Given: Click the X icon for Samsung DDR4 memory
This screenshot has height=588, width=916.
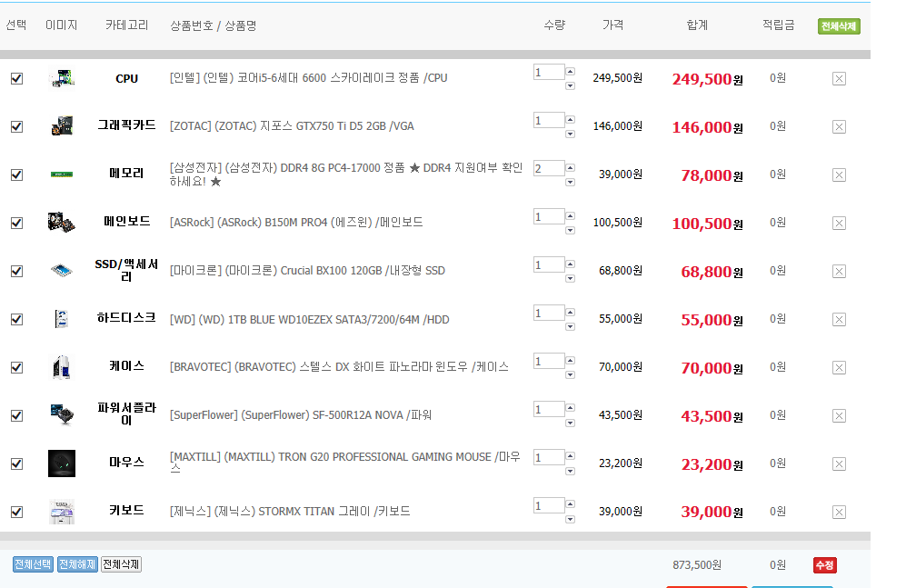Looking at the screenshot, I should point(839,175).
